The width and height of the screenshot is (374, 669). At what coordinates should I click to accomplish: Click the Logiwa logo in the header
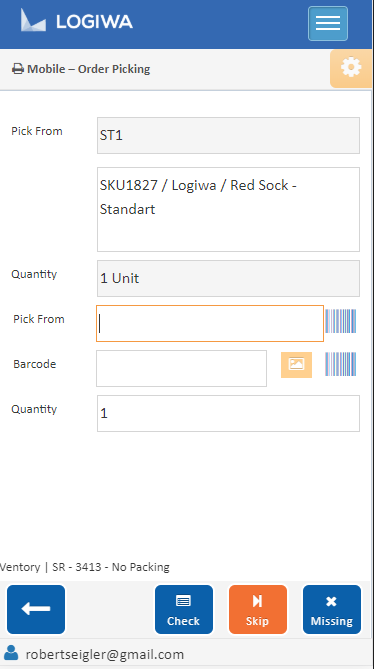77,21
